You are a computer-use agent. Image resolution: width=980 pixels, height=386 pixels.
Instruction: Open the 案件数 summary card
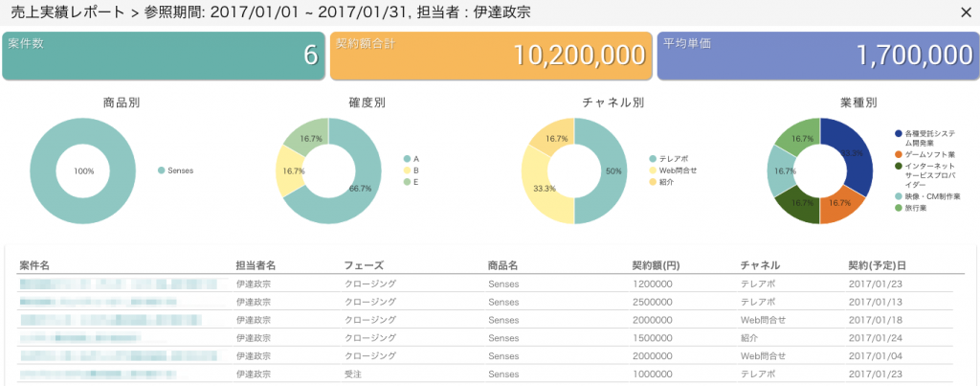(164, 56)
